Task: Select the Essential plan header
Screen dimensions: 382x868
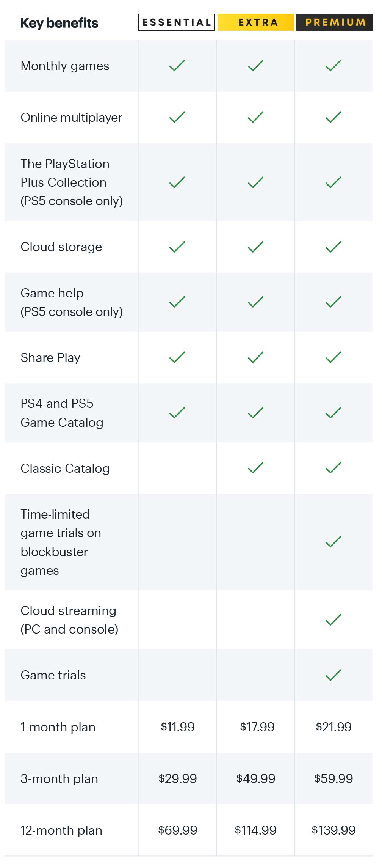Action: pos(177,22)
